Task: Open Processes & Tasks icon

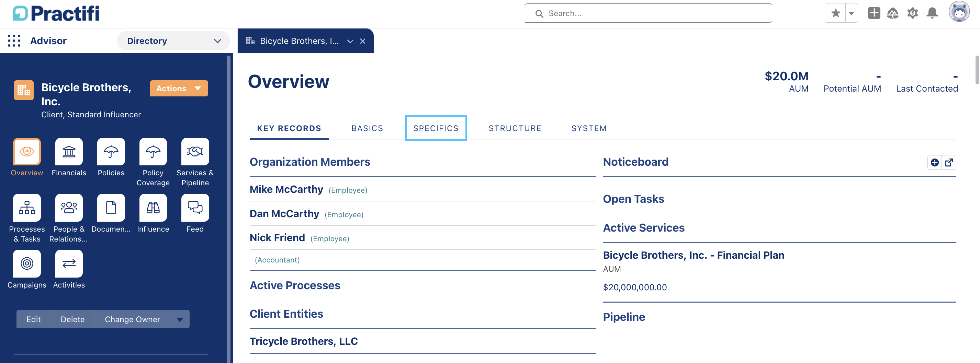Action: point(27,208)
